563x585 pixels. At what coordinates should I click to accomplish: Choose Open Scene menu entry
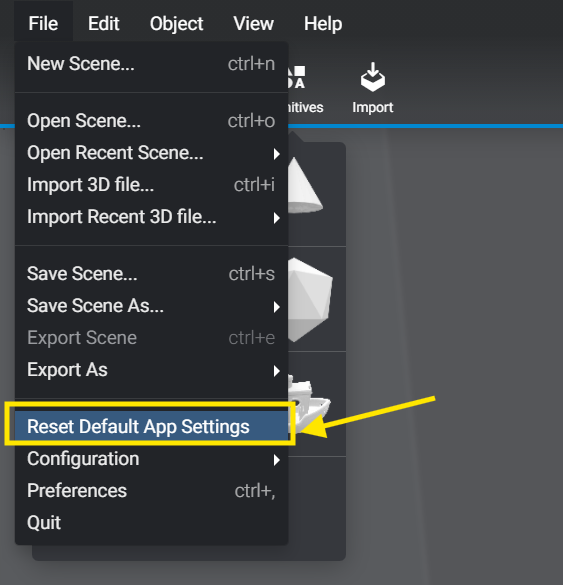click(x=151, y=121)
